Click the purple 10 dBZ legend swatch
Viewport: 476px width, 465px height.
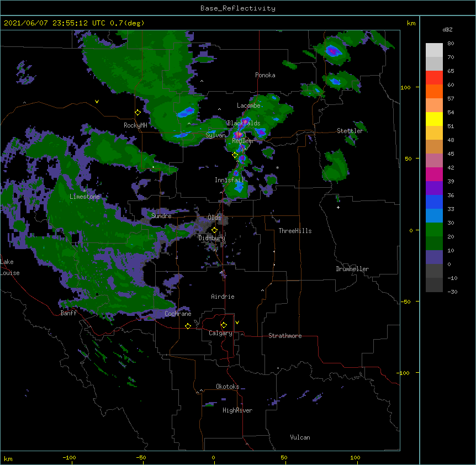434,257
